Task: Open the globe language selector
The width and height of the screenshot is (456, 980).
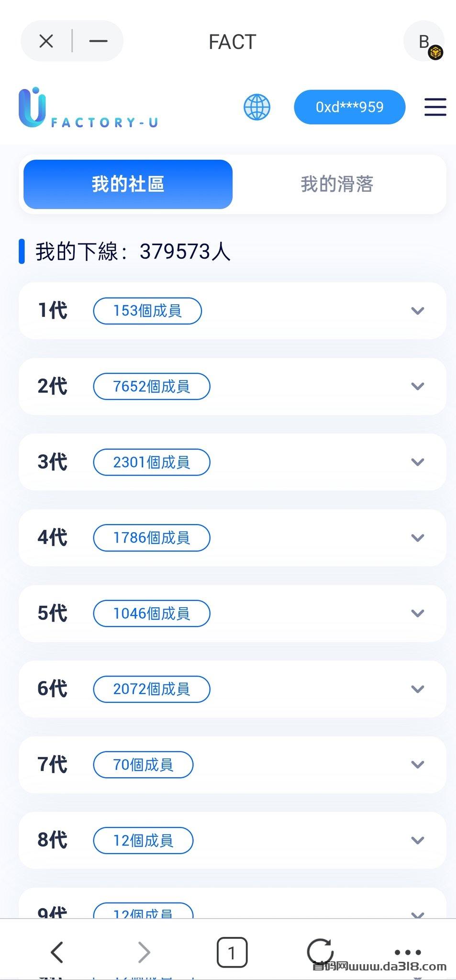Action: (x=257, y=107)
